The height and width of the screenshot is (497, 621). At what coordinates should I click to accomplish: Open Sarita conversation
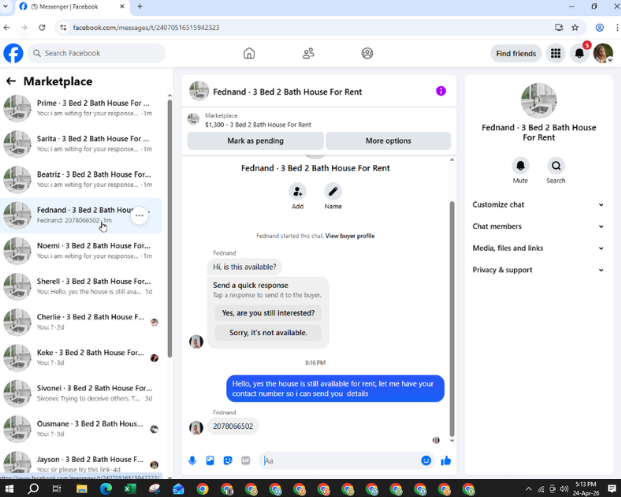pyautogui.click(x=81, y=144)
